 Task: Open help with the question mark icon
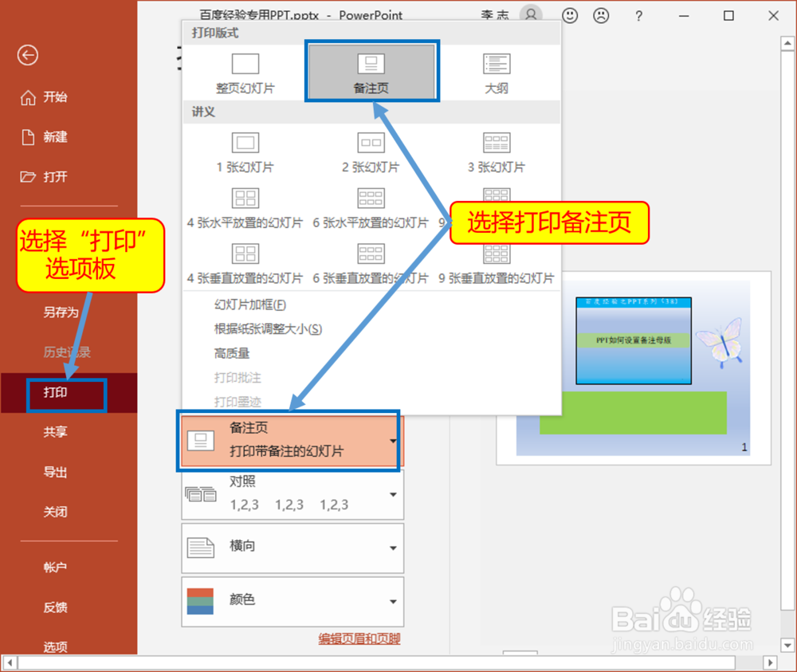(639, 16)
